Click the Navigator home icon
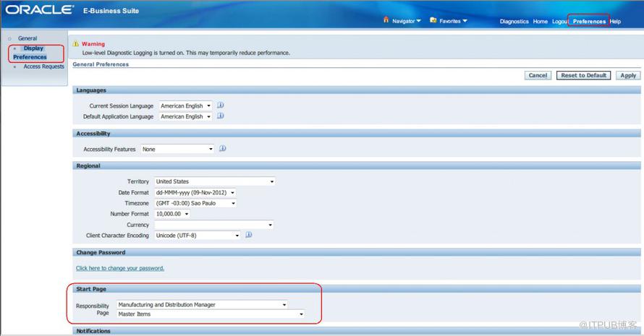The width and height of the screenshot is (644, 336). click(386, 20)
